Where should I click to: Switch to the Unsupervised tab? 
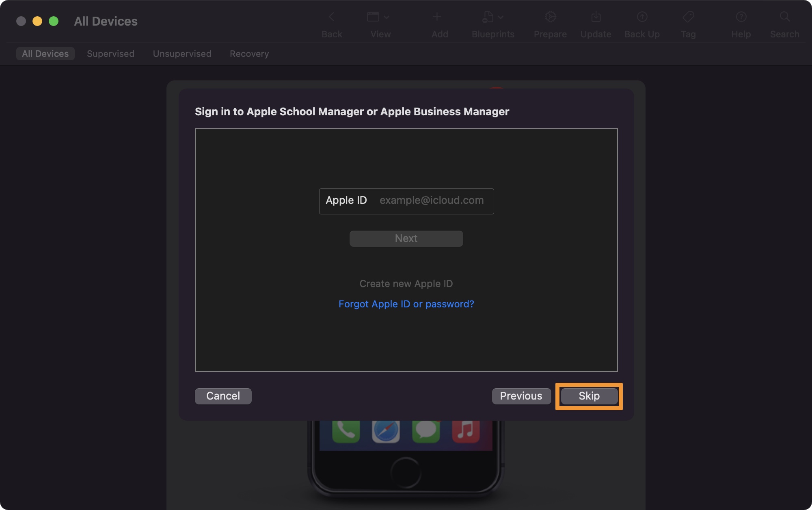point(182,54)
